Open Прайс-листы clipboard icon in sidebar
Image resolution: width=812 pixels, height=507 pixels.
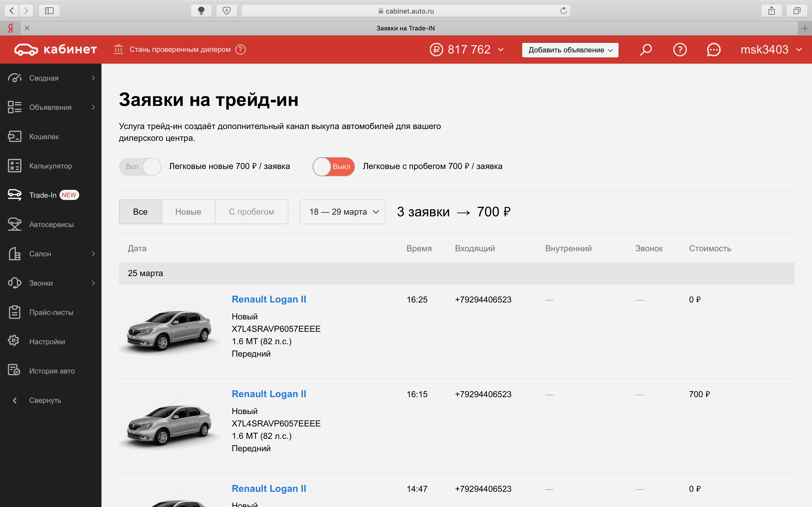point(14,312)
